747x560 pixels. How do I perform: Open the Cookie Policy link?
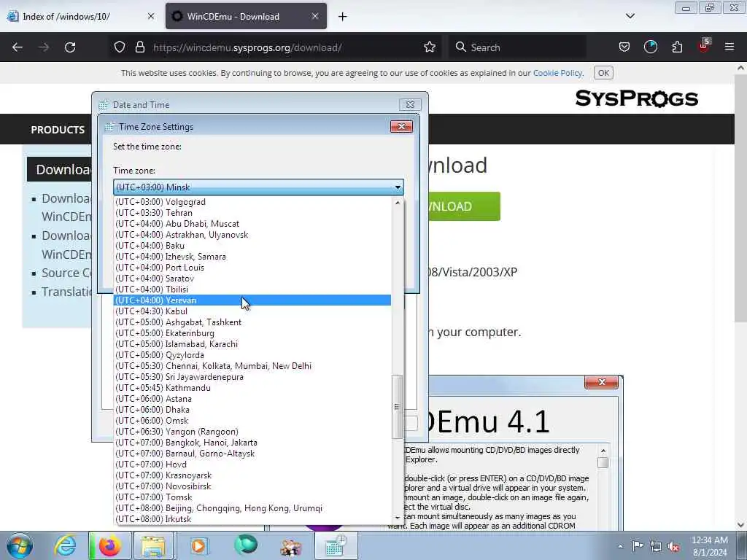557,73
